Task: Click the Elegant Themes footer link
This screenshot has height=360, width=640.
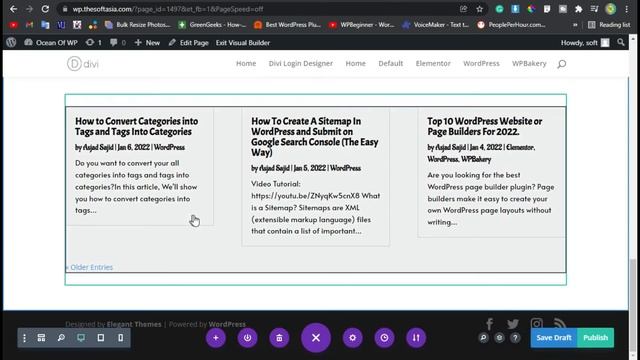Action: 134,324
